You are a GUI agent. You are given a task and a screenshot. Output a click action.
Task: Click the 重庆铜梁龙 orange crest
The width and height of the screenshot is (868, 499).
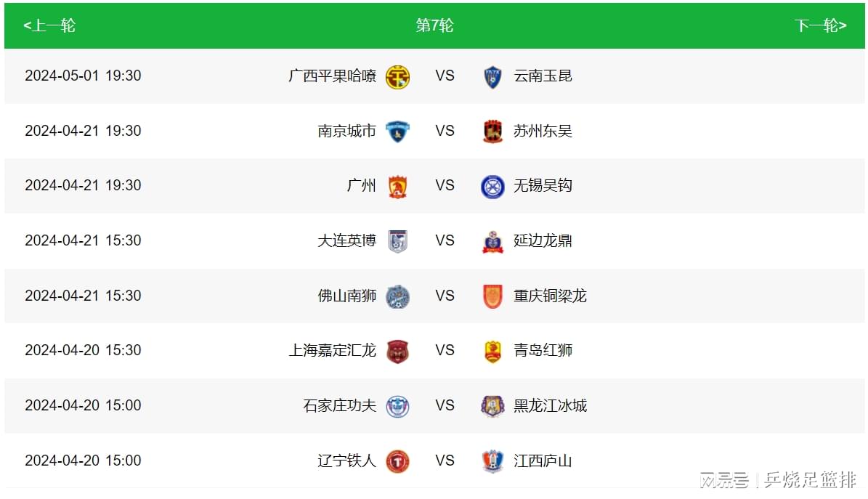tap(492, 296)
